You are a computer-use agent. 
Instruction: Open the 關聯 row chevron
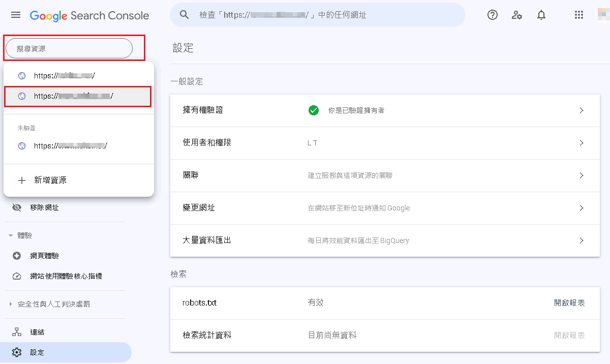582,175
